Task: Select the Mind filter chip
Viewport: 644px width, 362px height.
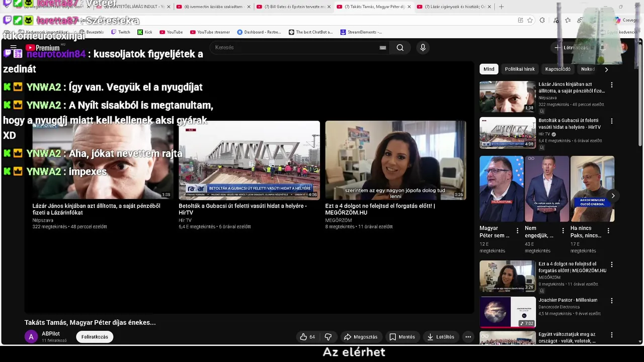Action: pos(489,69)
